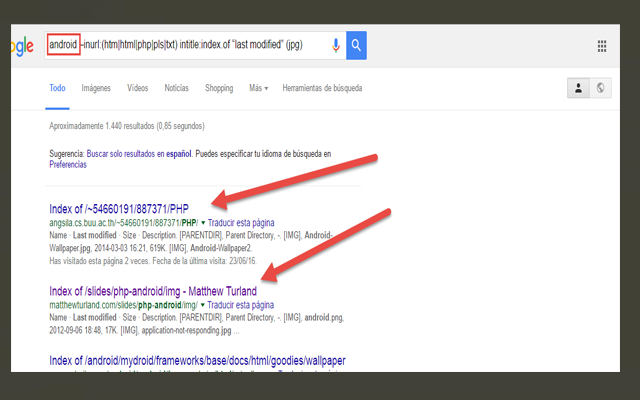Click Traducir esta página for angsila result
Screen dimensions: 640x400
(x=241, y=223)
